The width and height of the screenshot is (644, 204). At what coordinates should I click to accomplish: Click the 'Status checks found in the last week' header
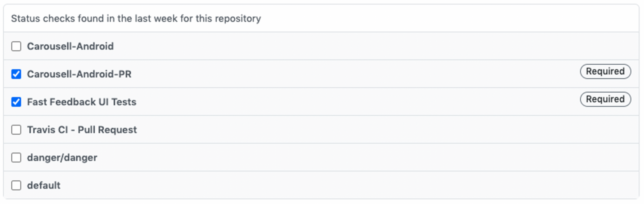coord(136,19)
